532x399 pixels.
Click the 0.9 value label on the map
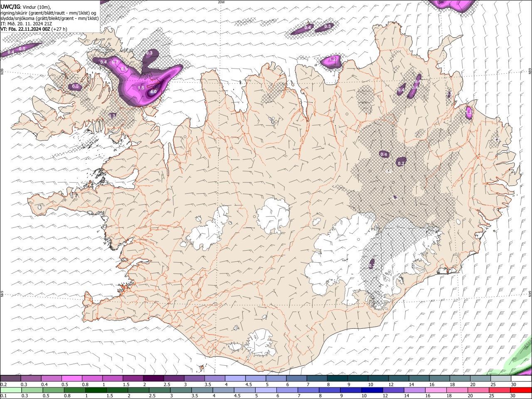tap(124, 69)
